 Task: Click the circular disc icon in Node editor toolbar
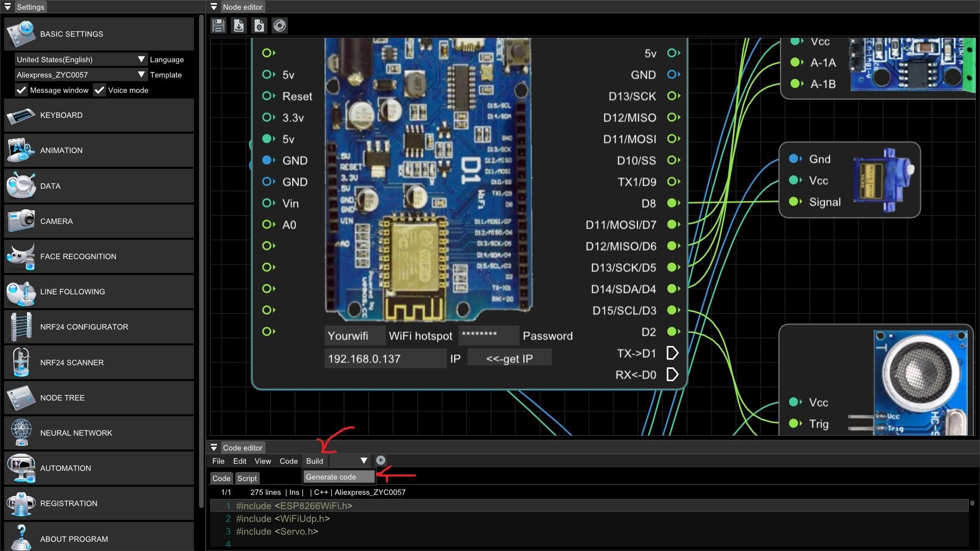pyautogui.click(x=280, y=26)
